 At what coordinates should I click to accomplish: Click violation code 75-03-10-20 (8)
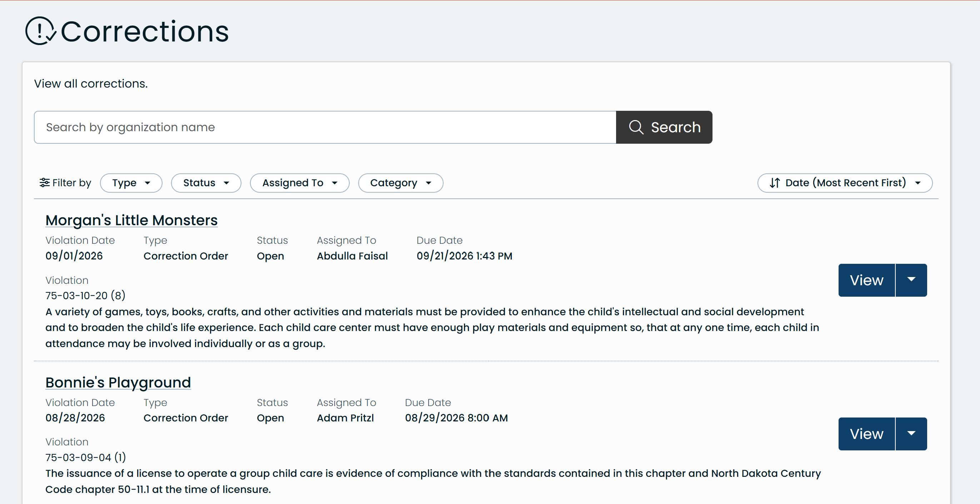tap(85, 295)
